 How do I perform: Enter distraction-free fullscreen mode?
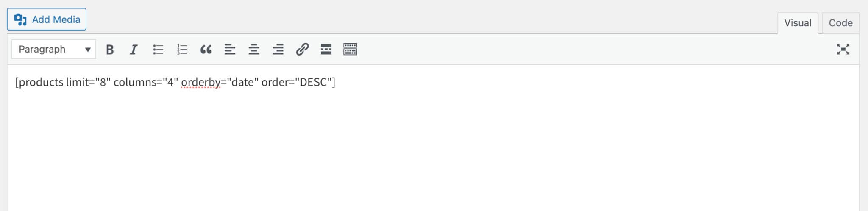pyautogui.click(x=843, y=50)
